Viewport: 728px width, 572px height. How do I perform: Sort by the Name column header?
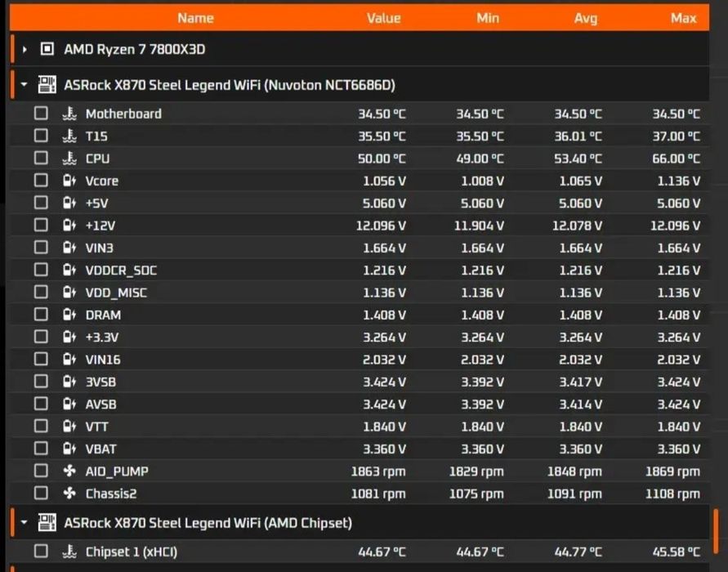click(195, 18)
